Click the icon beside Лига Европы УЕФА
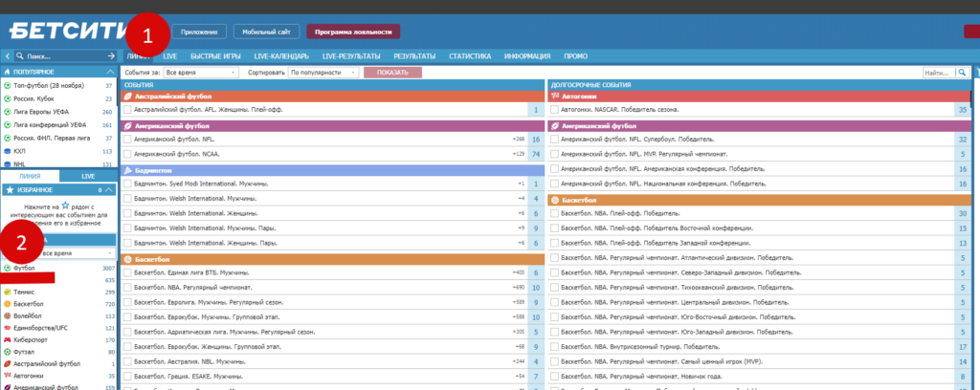Viewport: 980px width, 390px height. pyautogui.click(x=8, y=112)
